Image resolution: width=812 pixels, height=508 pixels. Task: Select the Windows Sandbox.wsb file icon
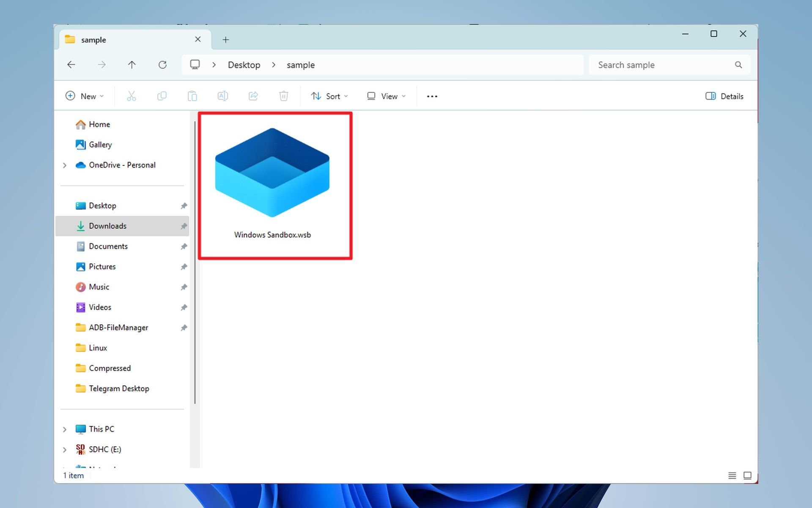coord(272,173)
